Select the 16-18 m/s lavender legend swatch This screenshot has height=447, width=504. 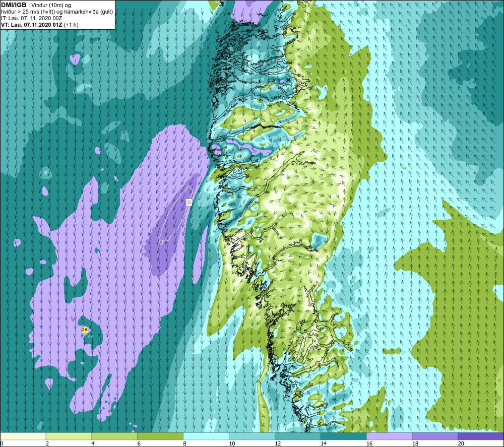coord(389,436)
